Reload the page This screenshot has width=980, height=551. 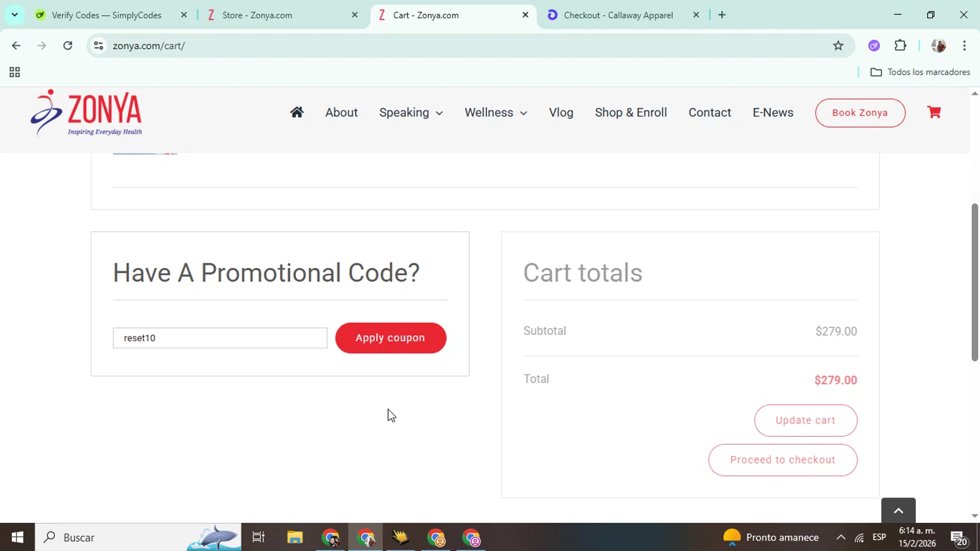click(x=68, y=46)
